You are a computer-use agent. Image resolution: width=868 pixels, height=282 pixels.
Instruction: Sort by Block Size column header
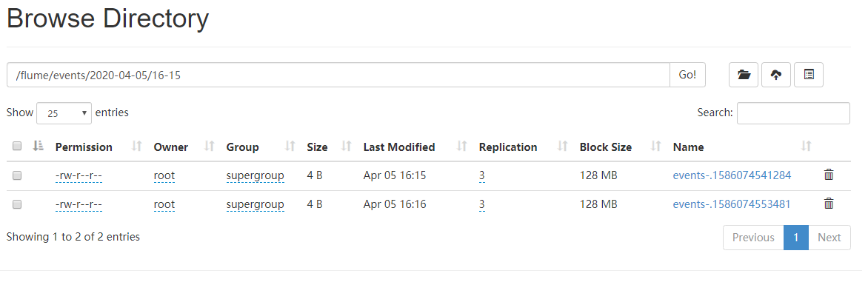pyautogui.click(x=606, y=147)
